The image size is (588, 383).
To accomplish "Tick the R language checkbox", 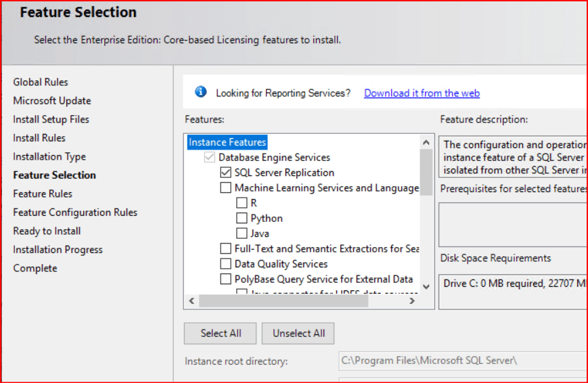I will click(242, 203).
